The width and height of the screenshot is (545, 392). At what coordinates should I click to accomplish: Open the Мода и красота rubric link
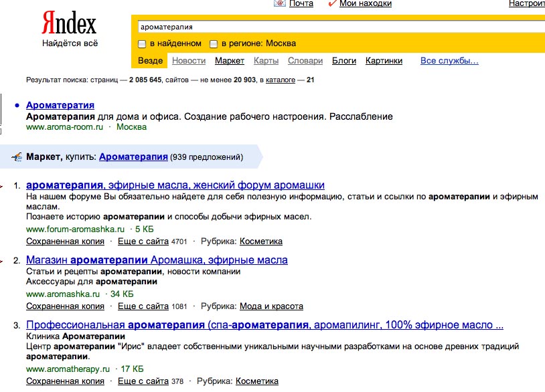click(x=271, y=306)
